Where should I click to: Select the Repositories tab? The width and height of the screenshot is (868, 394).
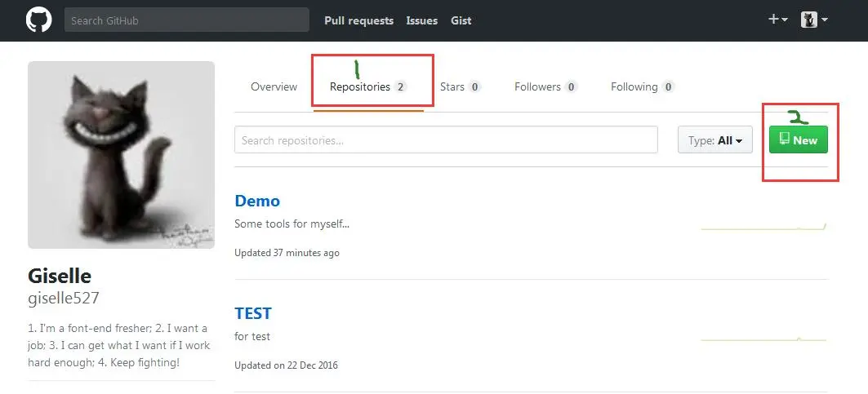pyautogui.click(x=368, y=87)
